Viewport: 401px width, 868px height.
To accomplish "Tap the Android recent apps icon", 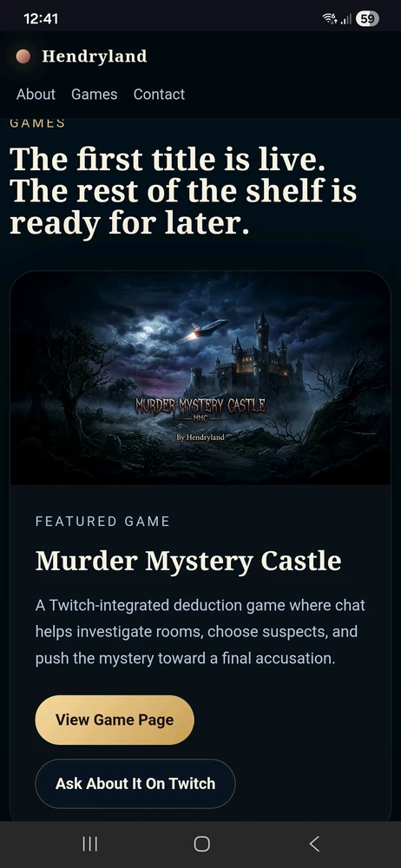I will (89, 844).
